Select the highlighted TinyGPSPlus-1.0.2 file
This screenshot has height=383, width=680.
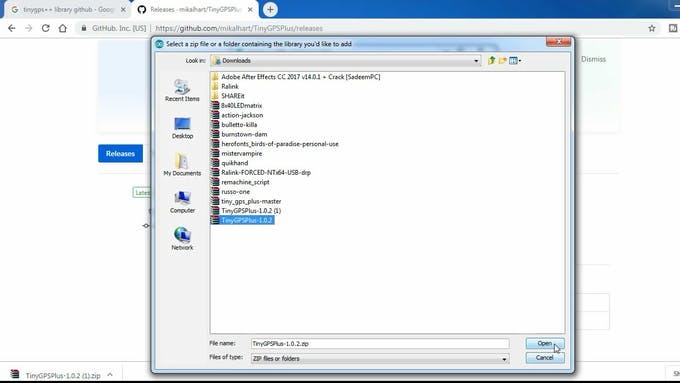242,220
